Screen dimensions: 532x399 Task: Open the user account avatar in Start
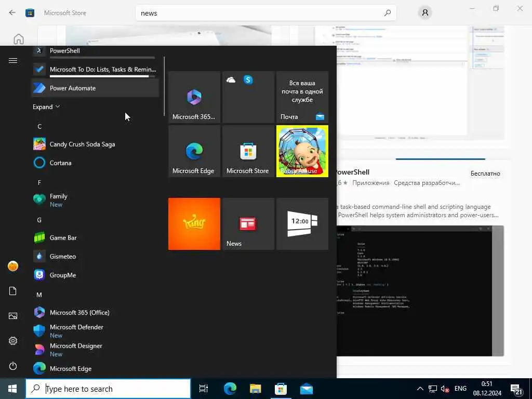point(13,267)
